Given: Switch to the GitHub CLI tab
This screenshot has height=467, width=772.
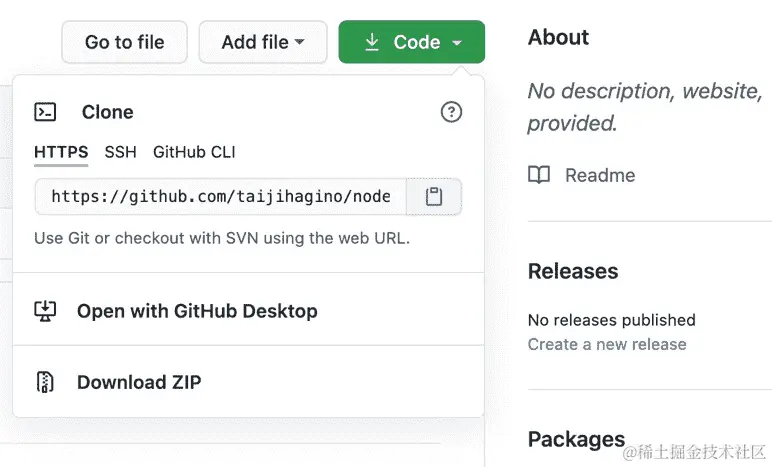Looking at the screenshot, I should click(x=194, y=152).
